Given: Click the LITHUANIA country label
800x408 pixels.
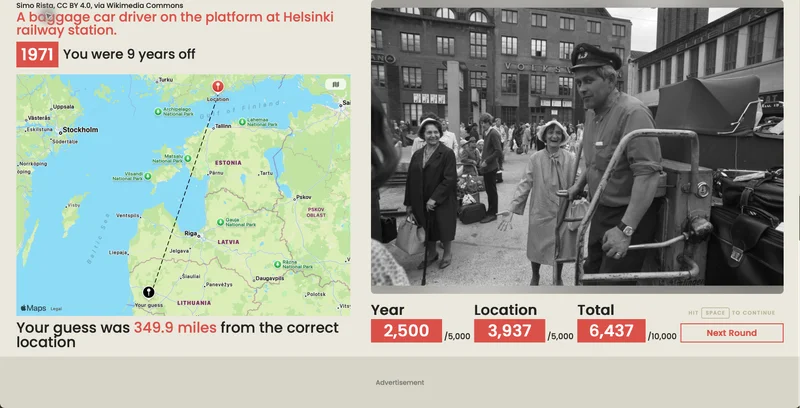Looking at the screenshot, I should [194, 303].
